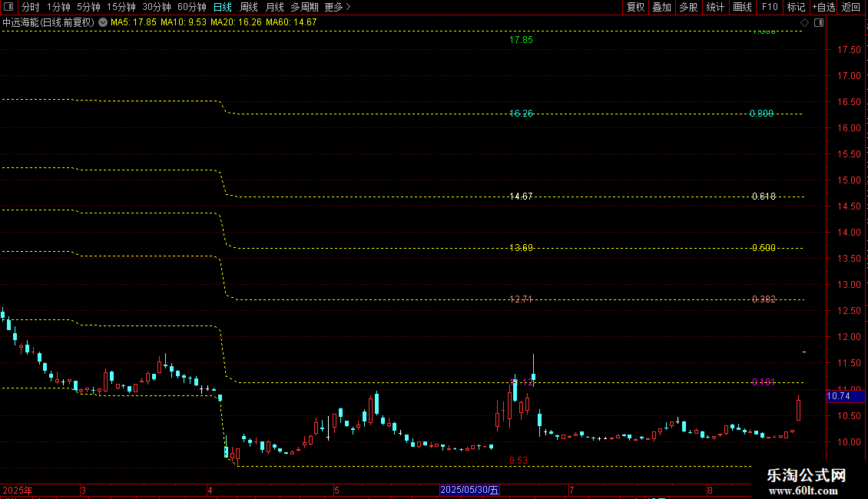The image size is (868, 499).
Task: Select the 5分钟 period tab
Action: pyautogui.click(x=88, y=7)
